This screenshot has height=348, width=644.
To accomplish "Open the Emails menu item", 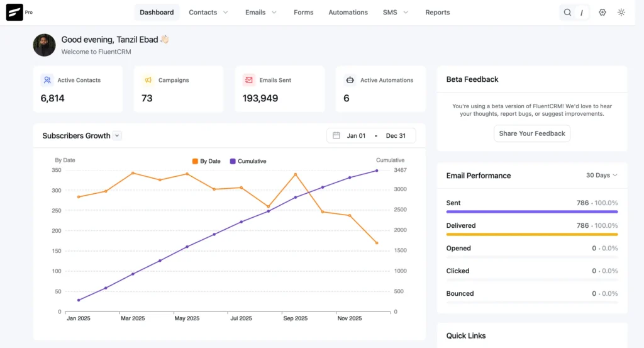I will click(x=255, y=13).
